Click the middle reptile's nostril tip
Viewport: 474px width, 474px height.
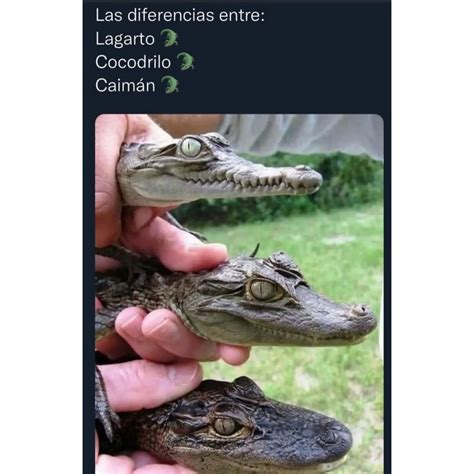coord(361,310)
